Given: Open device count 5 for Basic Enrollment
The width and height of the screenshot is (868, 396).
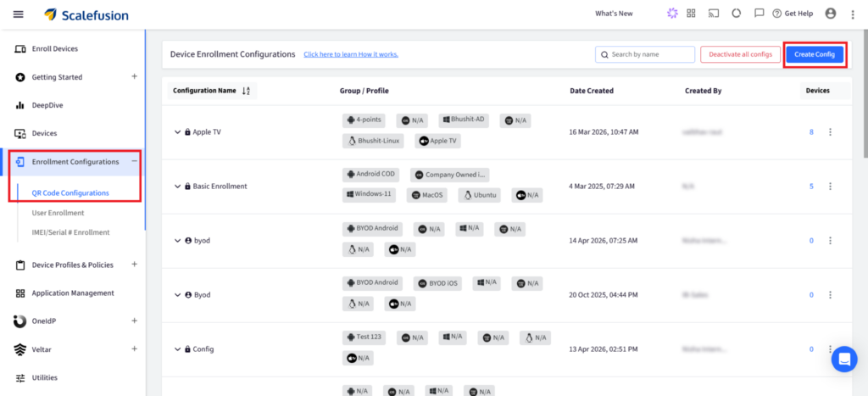Looking at the screenshot, I should (x=811, y=187).
